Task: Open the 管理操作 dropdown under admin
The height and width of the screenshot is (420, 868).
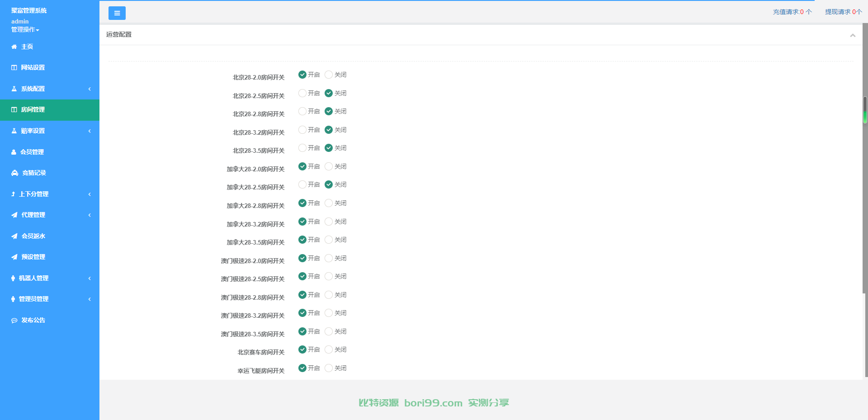Action: point(25,29)
